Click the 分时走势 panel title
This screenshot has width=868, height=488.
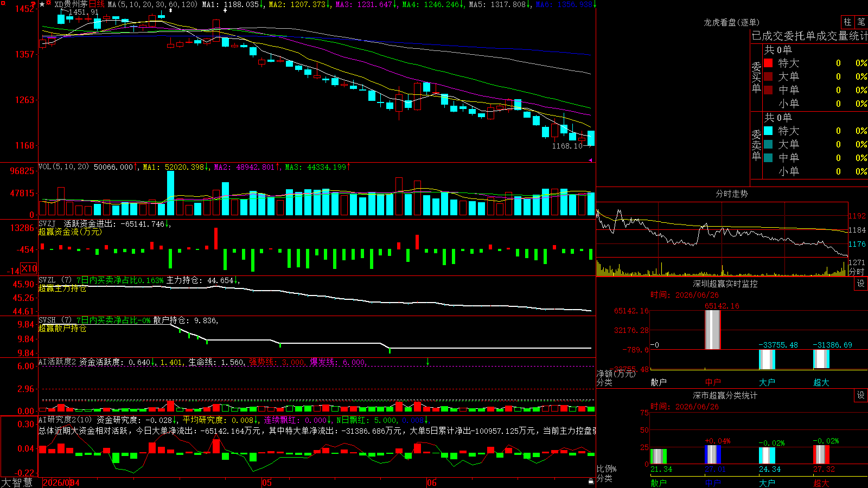click(731, 194)
